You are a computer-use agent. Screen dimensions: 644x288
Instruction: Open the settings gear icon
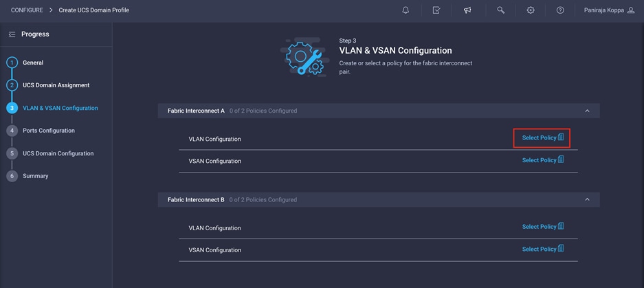click(x=531, y=10)
